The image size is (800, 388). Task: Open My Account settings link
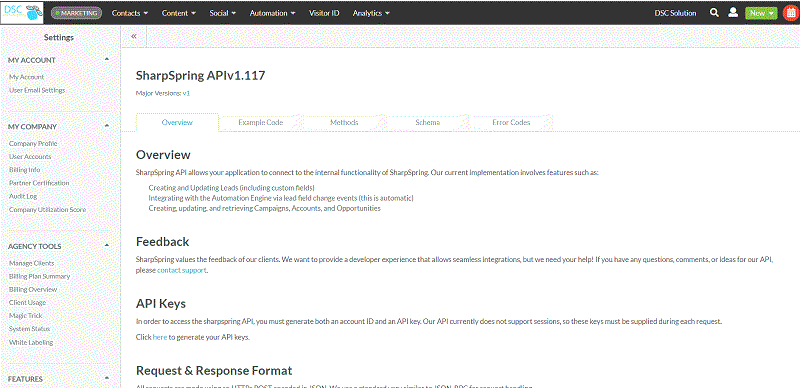coord(27,77)
